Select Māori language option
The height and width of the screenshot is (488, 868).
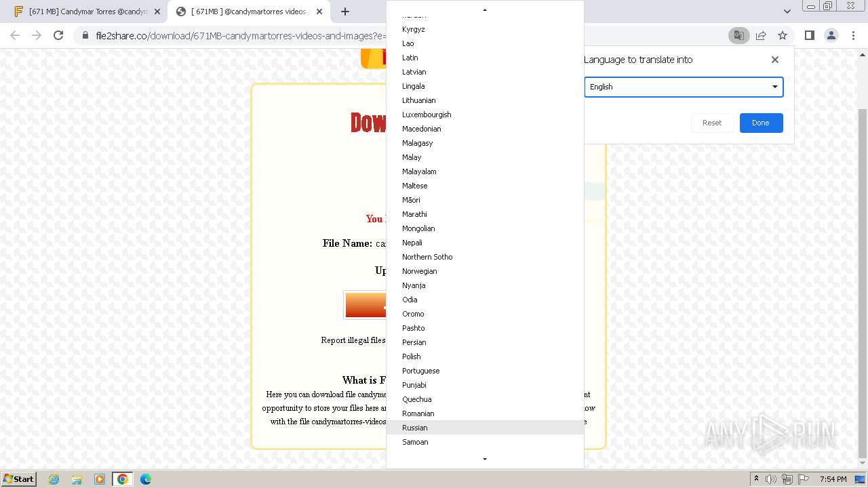[x=485, y=200]
